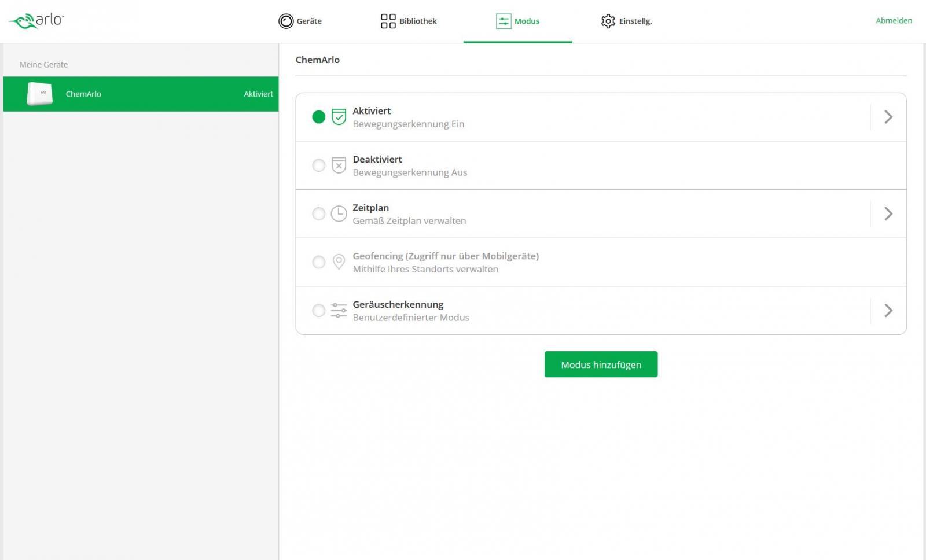Click the Zeitplan mode title
This screenshot has width=926, height=560.
(371, 208)
